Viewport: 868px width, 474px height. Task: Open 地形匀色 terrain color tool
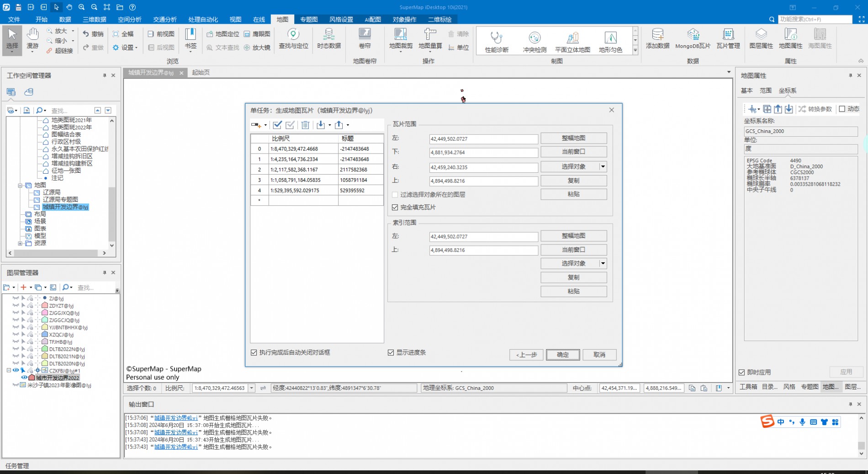pyautogui.click(x=610, y=42)
